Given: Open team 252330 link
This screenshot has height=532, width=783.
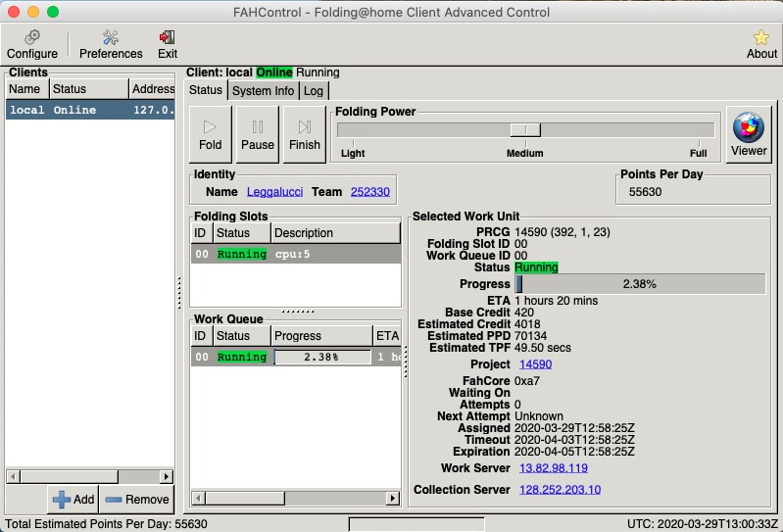Looking at the screenshot, I should pos(369,192).
